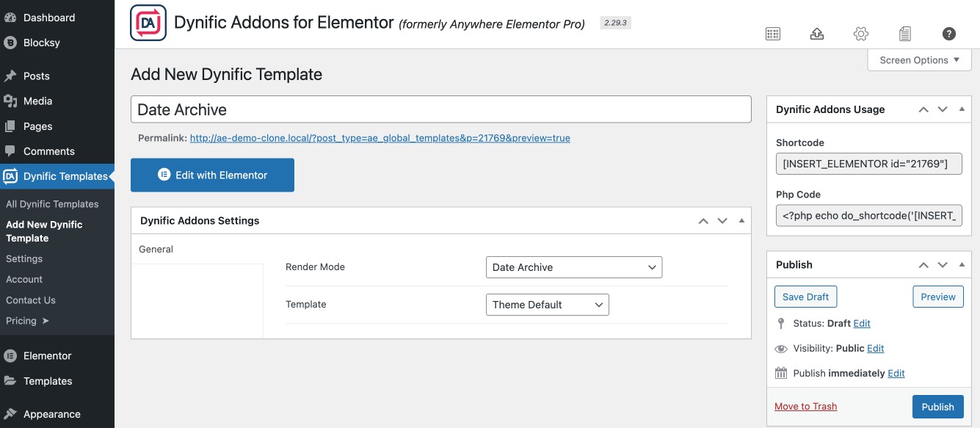Click the Preview button

click(938, 297)
